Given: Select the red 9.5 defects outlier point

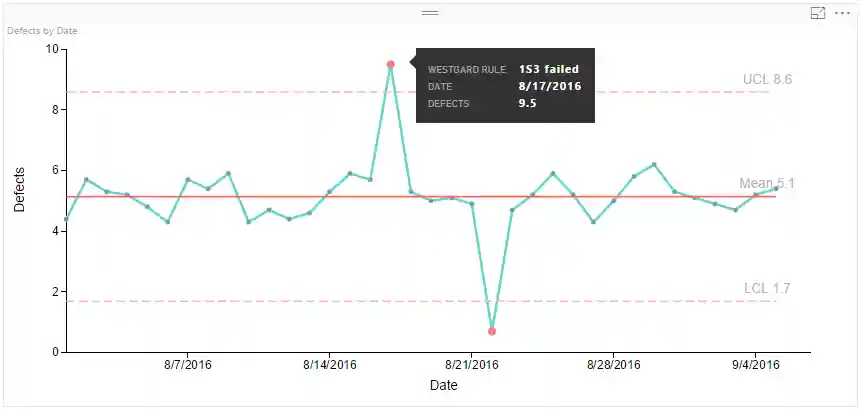Looking at the screenshot, I should [x=390, y=64].
